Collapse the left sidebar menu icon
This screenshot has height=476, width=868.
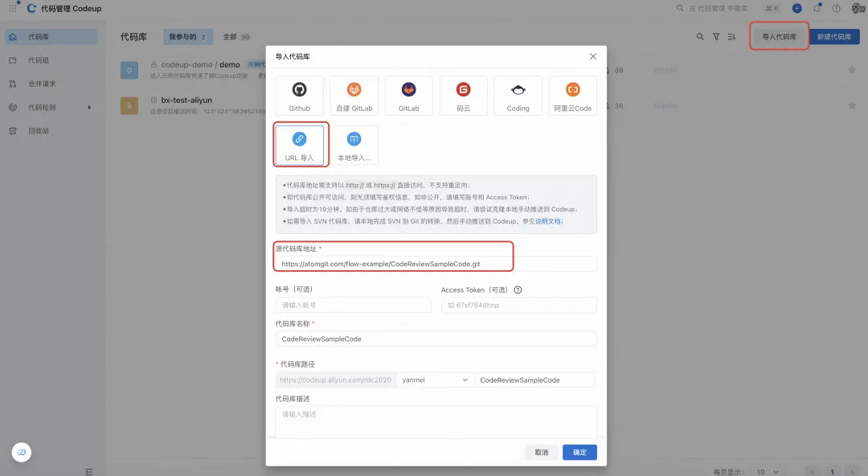coord(89,471)
